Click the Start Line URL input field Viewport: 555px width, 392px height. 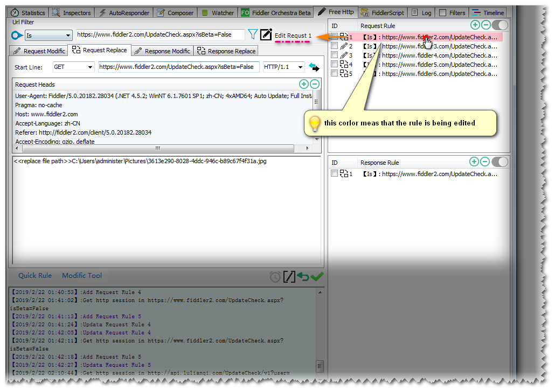[x=178, y=67]
